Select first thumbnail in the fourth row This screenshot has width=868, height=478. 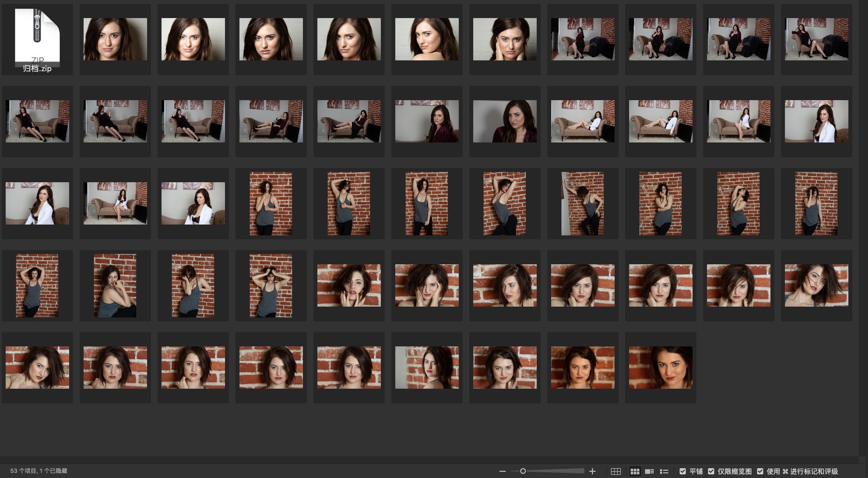(x=37, y=285)
